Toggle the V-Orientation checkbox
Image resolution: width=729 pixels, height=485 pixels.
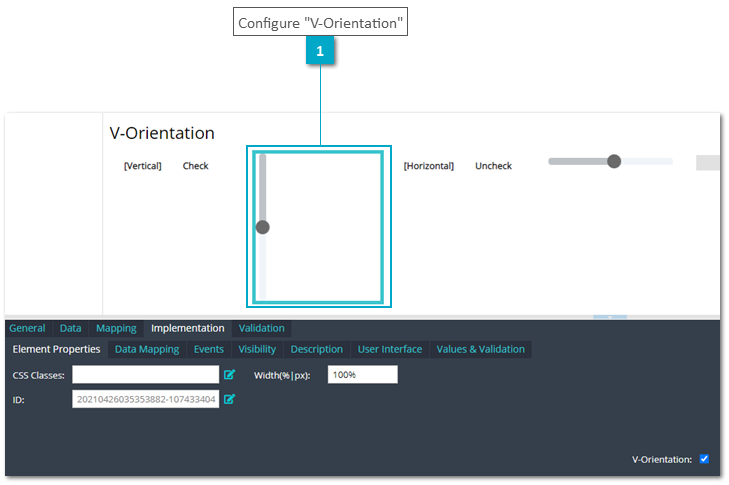pyautogui.click(x=704, y=459)
